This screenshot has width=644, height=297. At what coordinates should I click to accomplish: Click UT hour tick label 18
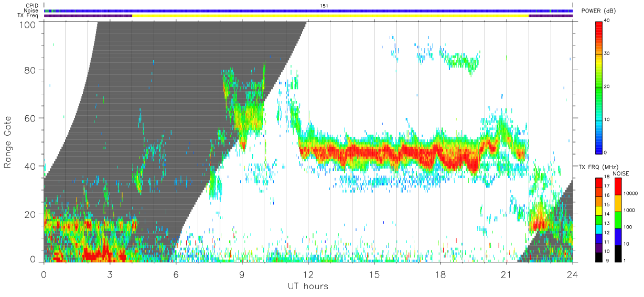[440, 274]
